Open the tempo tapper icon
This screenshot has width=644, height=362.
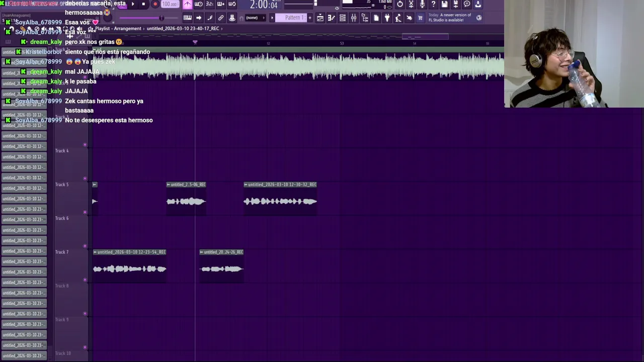click(398, 18)
